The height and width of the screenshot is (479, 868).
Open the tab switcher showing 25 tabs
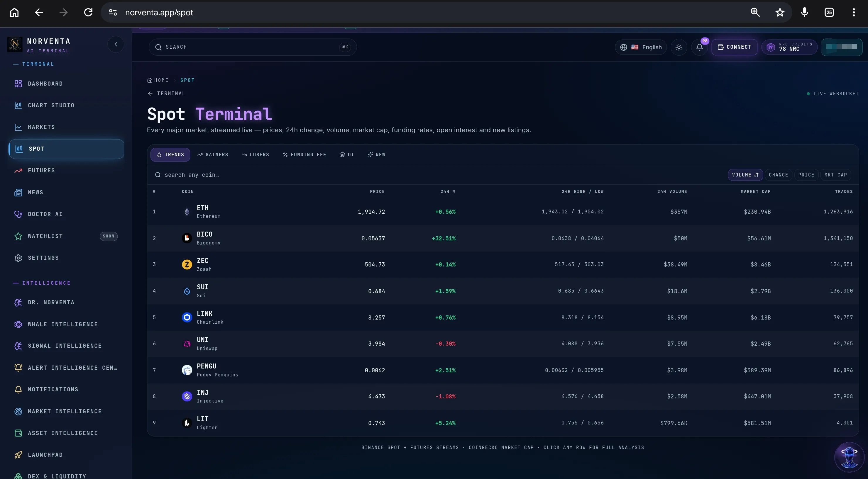tap(829, 12)
